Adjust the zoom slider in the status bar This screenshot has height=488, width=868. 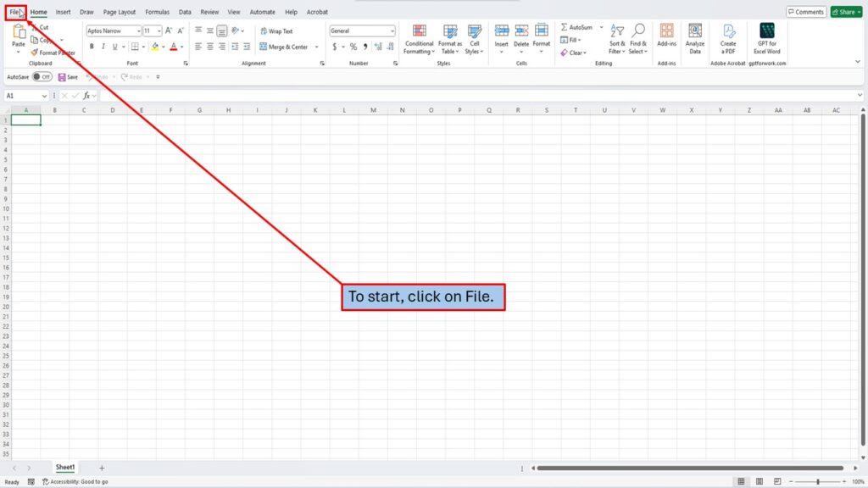point(817,481)
